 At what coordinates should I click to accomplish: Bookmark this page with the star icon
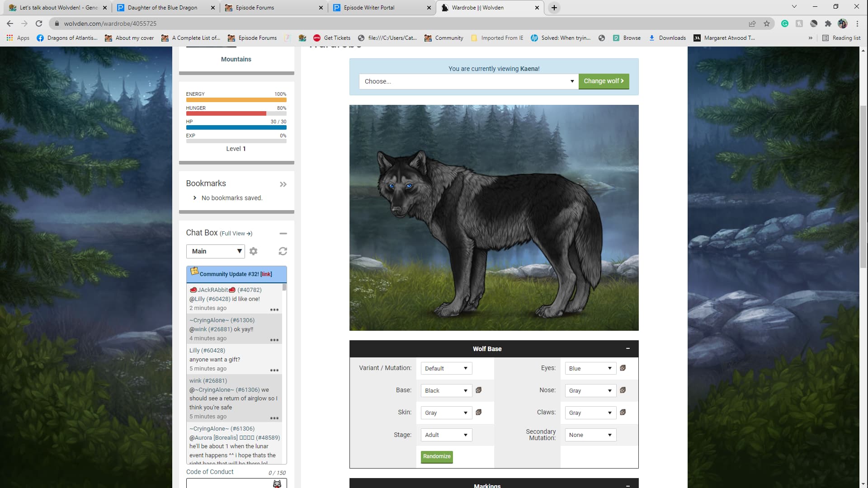click(767, 23)
